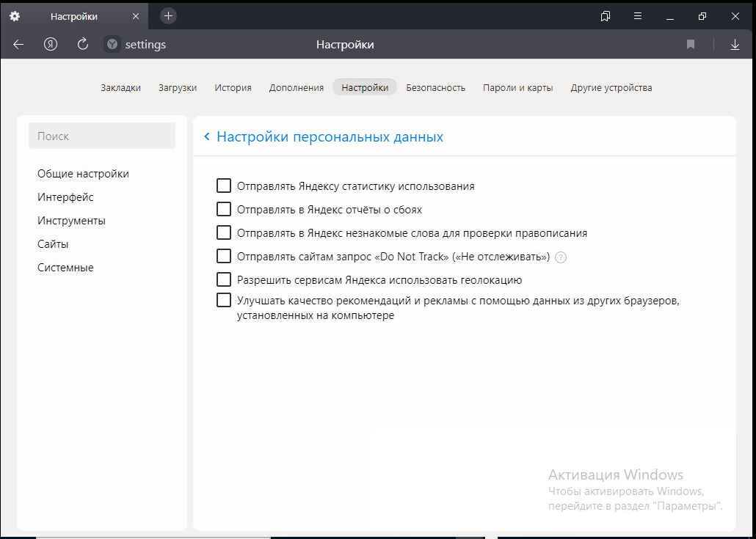Open the browser hamburger menu

pos(638,16)
